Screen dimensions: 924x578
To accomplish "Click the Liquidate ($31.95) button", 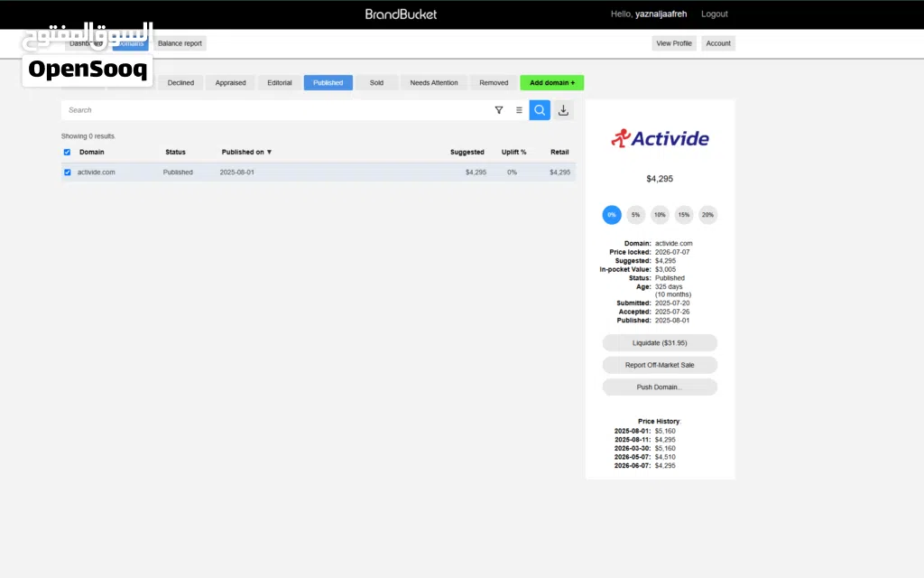I will 660,342.
